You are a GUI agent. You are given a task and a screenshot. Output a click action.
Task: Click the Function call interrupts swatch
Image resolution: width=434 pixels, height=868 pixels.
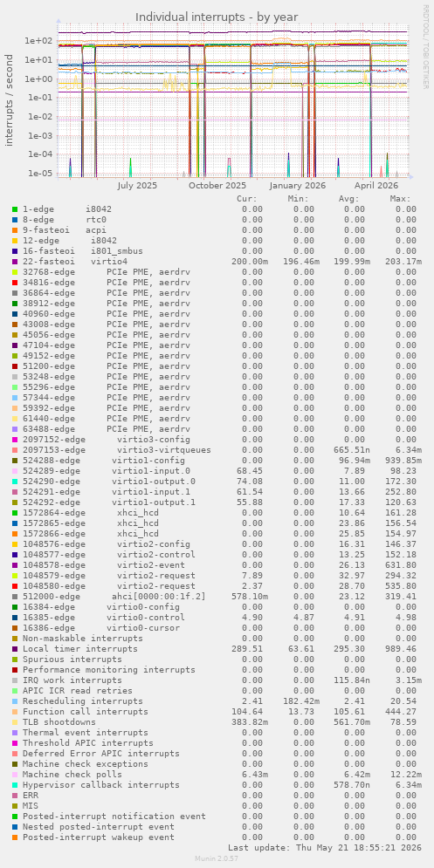[15, 712]
